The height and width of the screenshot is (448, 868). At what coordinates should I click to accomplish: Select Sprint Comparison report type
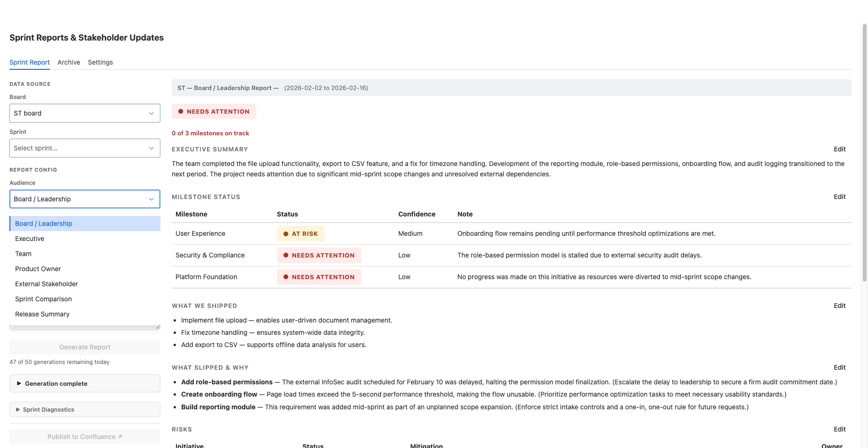43,299
